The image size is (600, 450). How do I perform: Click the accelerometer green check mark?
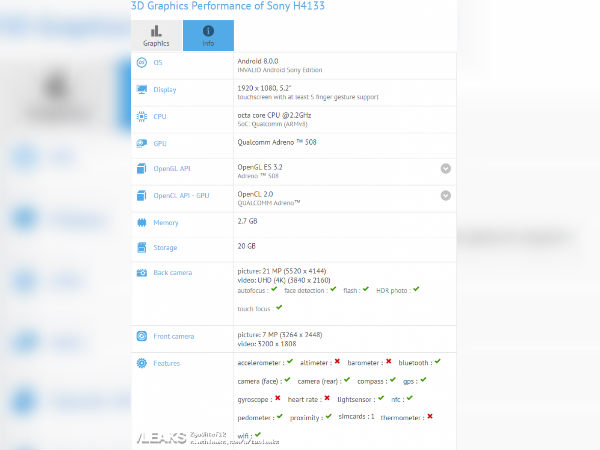pos(290,361)
